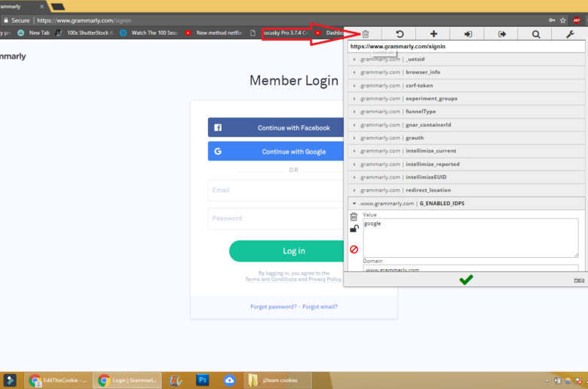588x389 pixels.
Task: Expand the intellimize_reported cookie row
Action: click(466, 164)
